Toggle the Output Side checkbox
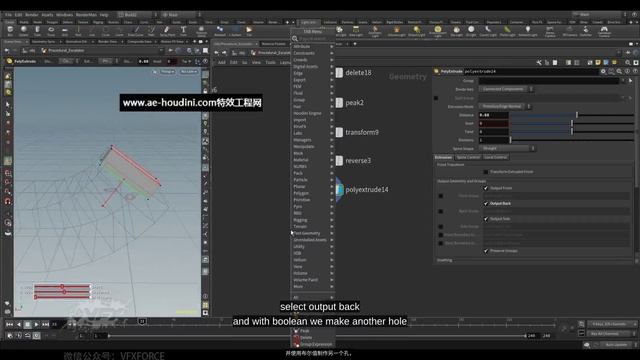 tap(486, 219)
